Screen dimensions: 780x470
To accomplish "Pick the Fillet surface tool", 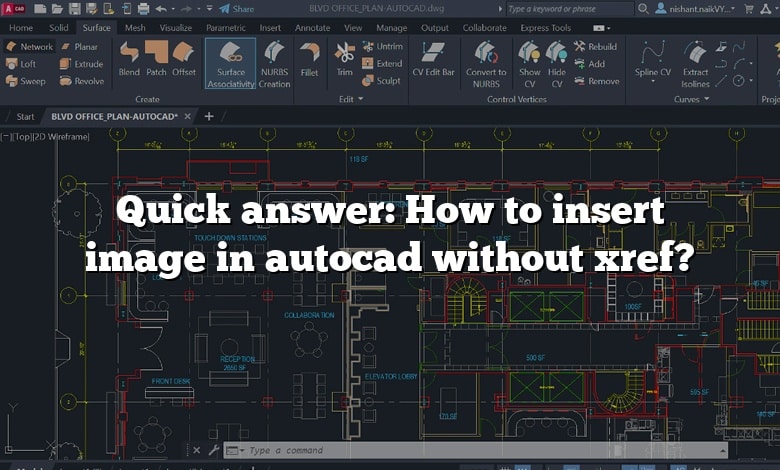I will pos(309,60).
